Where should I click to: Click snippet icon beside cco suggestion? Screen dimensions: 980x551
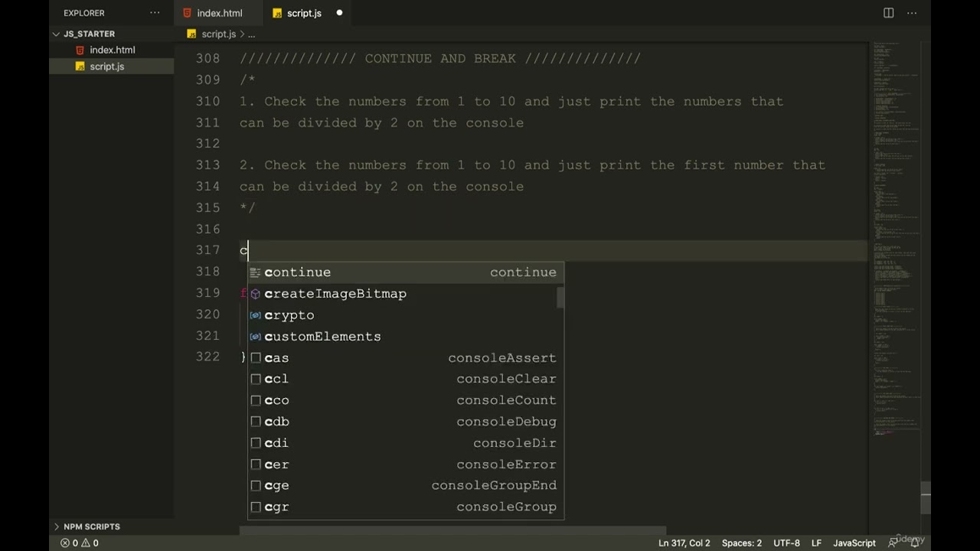tap(256, 400)
